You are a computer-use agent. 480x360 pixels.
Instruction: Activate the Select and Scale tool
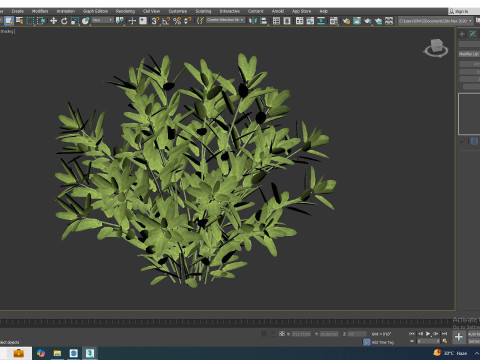pyautogui.click(x=75, y=21)
